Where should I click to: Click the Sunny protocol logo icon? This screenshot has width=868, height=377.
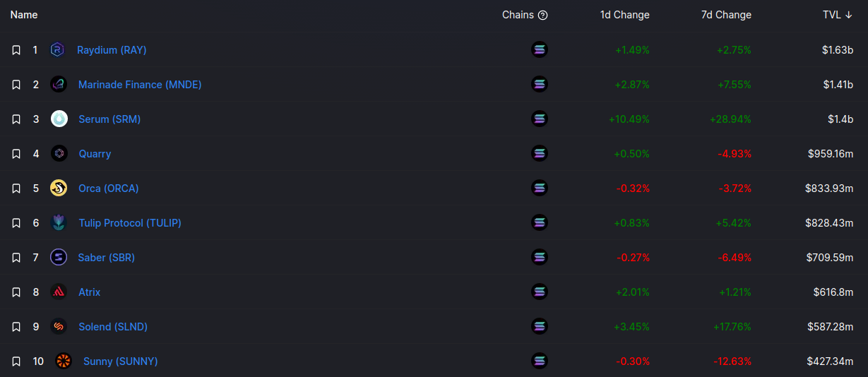pyautogui.click(x=64, y=361)
